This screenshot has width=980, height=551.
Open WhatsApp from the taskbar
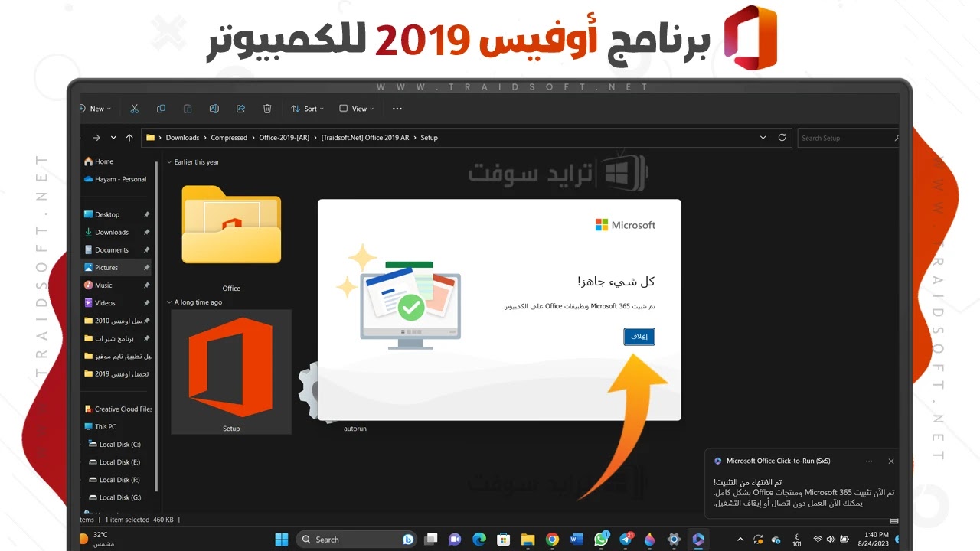tap(601, 540)
